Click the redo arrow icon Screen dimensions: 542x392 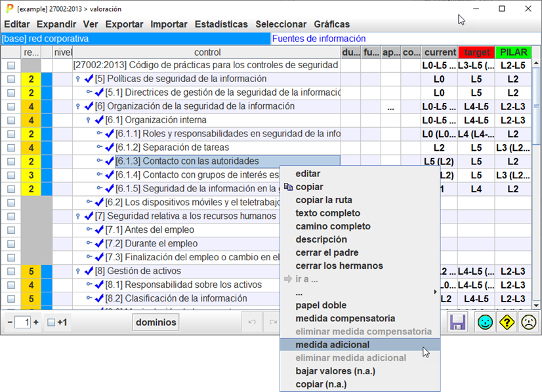click(272, 322)
